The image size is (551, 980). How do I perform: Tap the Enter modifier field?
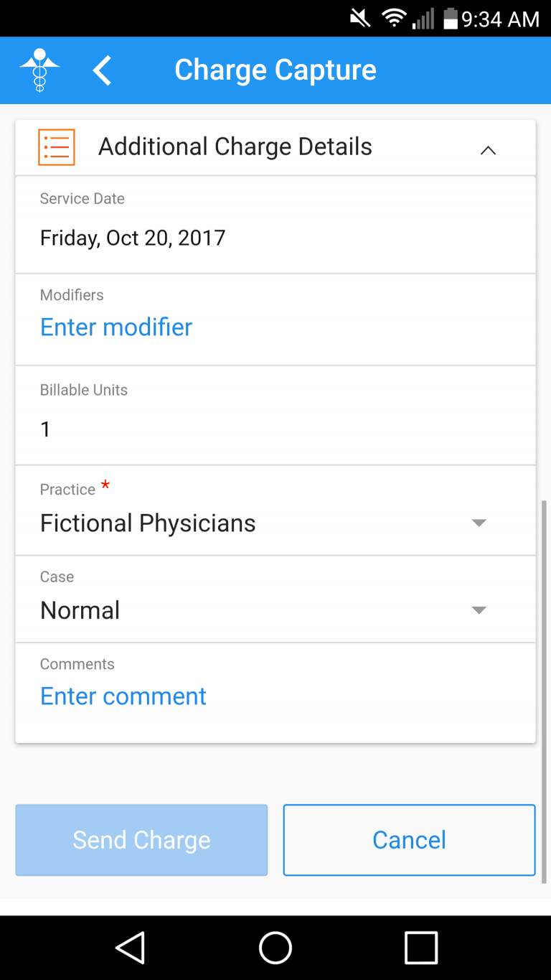point(116,327)
